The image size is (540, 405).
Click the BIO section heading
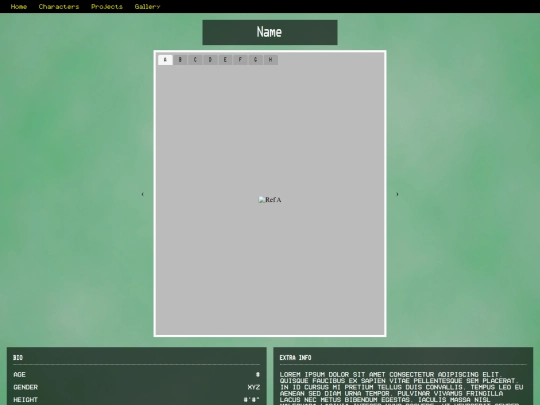tap(18, 358)
